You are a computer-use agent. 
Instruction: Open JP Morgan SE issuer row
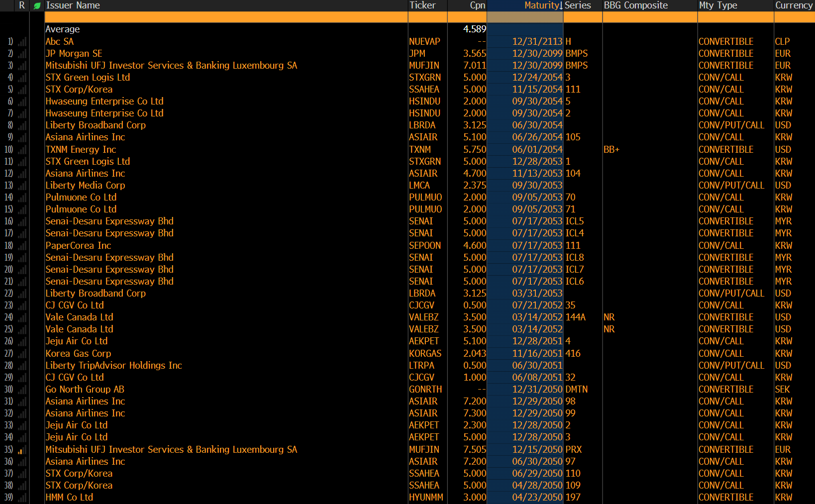click(x=74, y=54)
